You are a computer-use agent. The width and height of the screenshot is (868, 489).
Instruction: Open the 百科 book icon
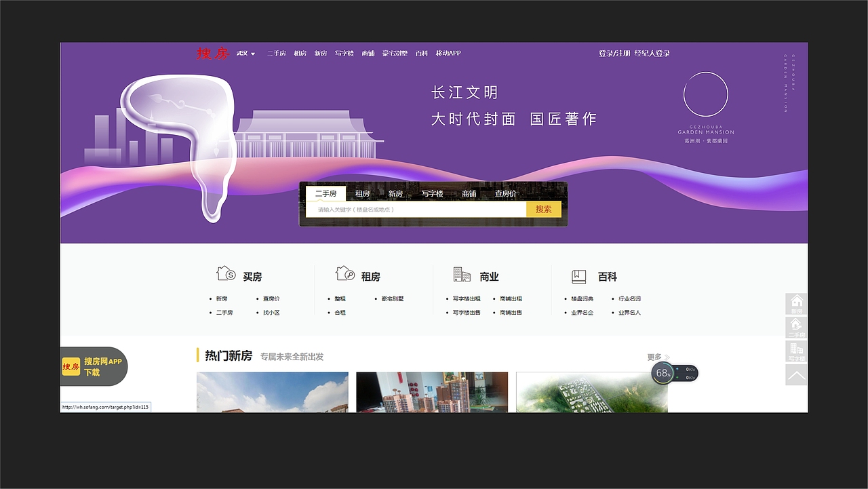[x=578, y=276]
